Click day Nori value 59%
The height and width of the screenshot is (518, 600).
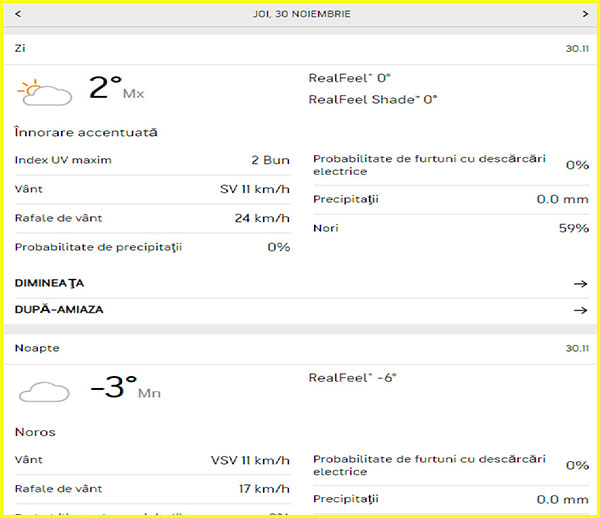tap(574, 228)
